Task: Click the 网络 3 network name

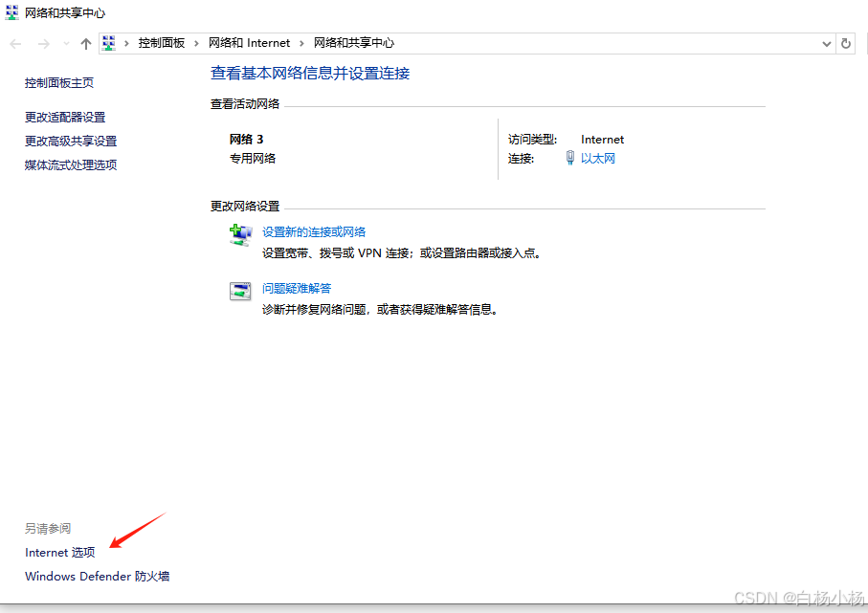Action: click(x=246, y=140)
